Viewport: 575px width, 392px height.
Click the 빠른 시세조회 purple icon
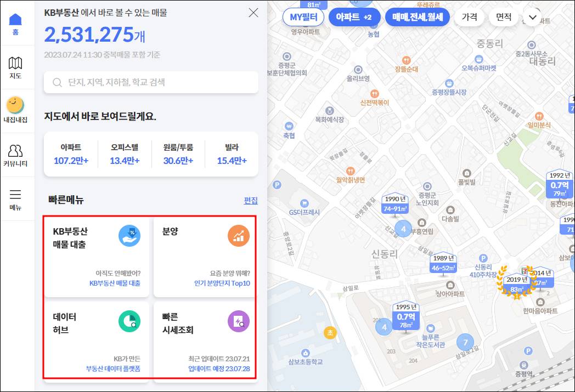[239, 321]
